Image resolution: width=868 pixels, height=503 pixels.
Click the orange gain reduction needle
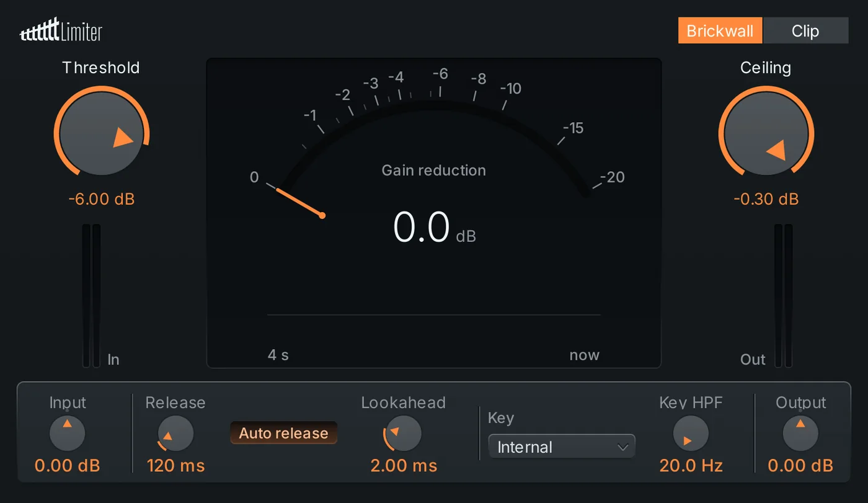pos(300,202)
